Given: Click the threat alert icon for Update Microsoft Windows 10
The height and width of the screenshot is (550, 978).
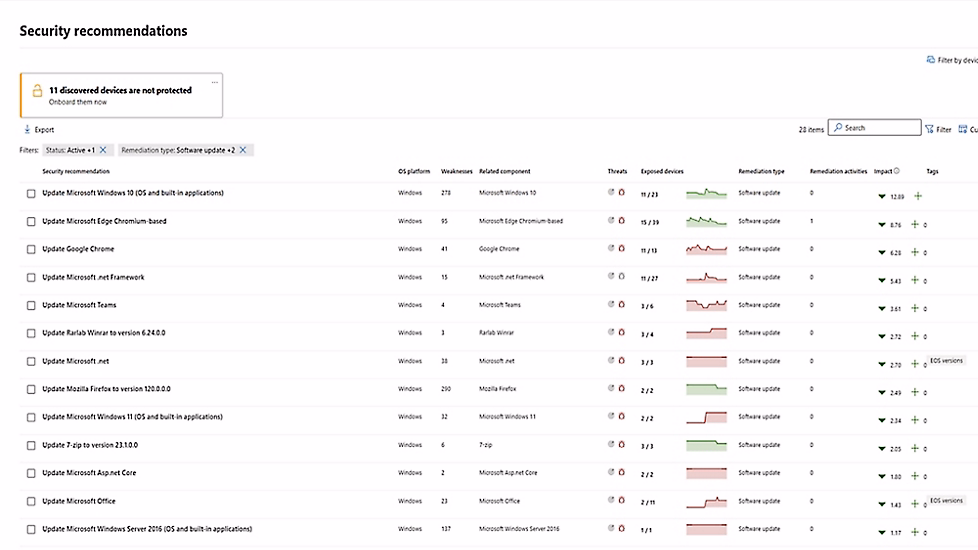Looking at the screenshot, I should [621, 192].
